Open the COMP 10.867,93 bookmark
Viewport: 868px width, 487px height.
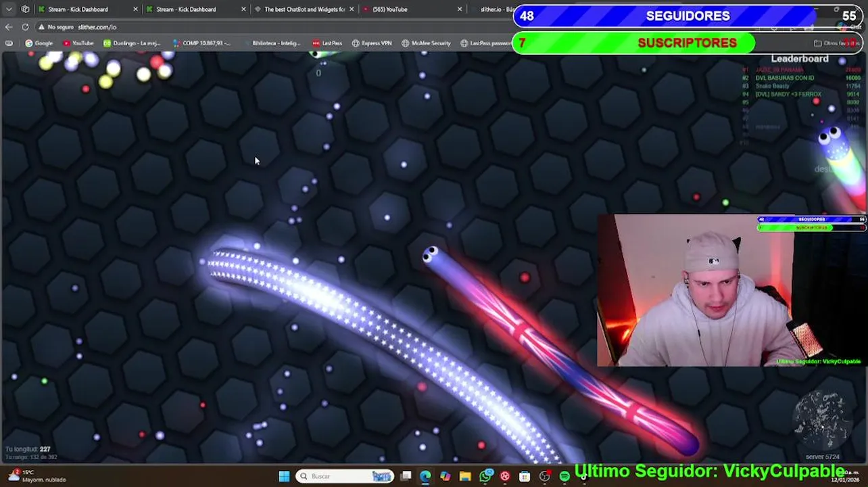click(201, 43)
